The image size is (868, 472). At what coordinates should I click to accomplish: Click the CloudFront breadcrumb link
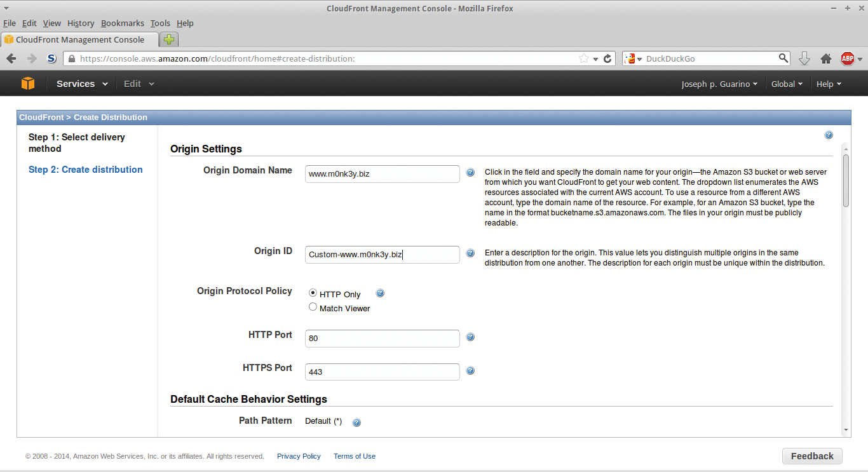pyautogui.click(x=41, y=118)
